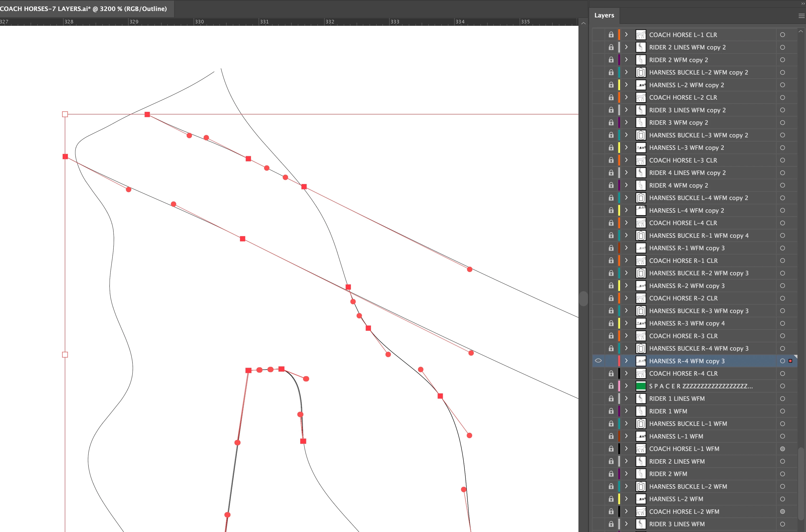Switch to the Layers panel tab
The width and height of the screenshot is (806, 532).
(604, 15)
